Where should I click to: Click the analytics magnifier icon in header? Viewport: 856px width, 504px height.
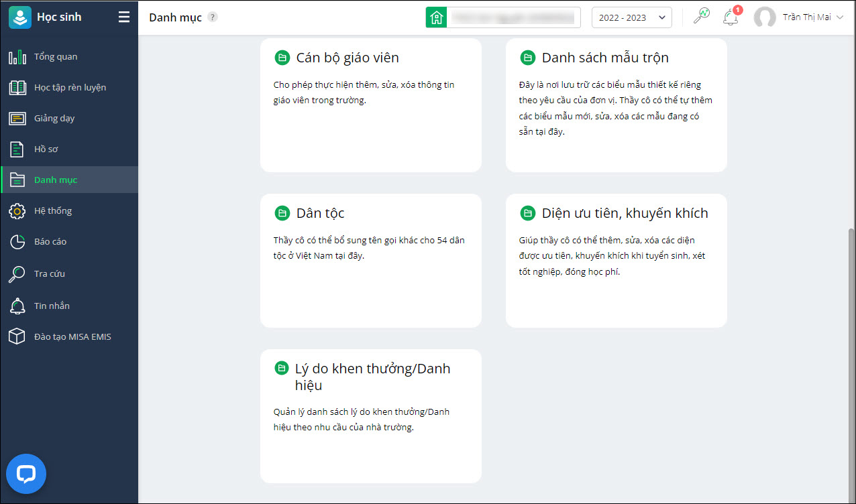tap(702, 17)
